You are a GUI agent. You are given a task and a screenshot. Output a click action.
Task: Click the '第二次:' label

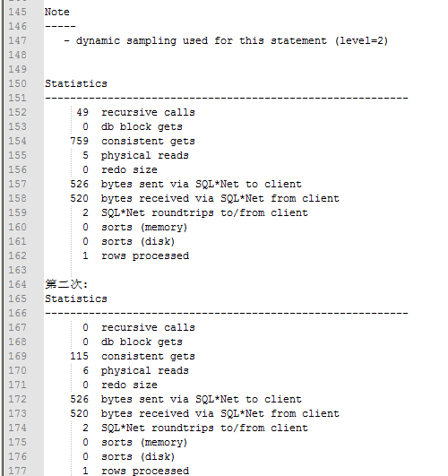tap(66, 284)
